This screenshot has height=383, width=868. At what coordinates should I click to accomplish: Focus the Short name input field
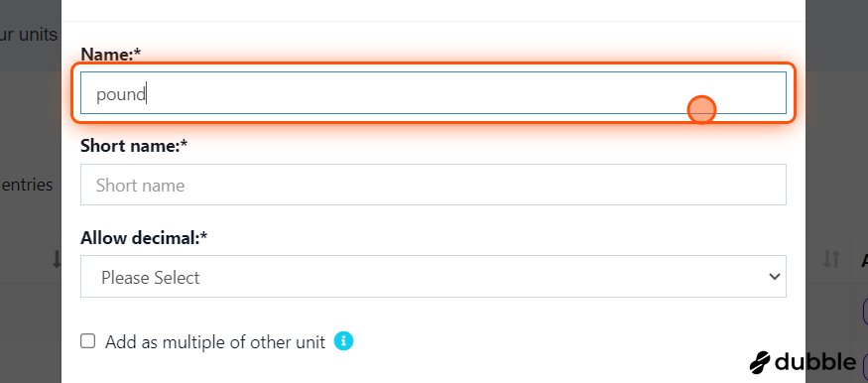pyautogui.click(x=433, y=185)
